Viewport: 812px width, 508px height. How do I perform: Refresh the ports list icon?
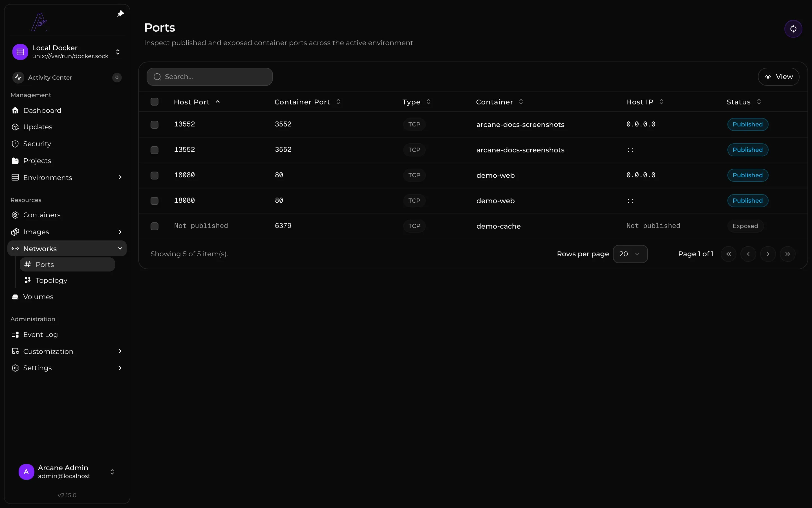point(793,29)
